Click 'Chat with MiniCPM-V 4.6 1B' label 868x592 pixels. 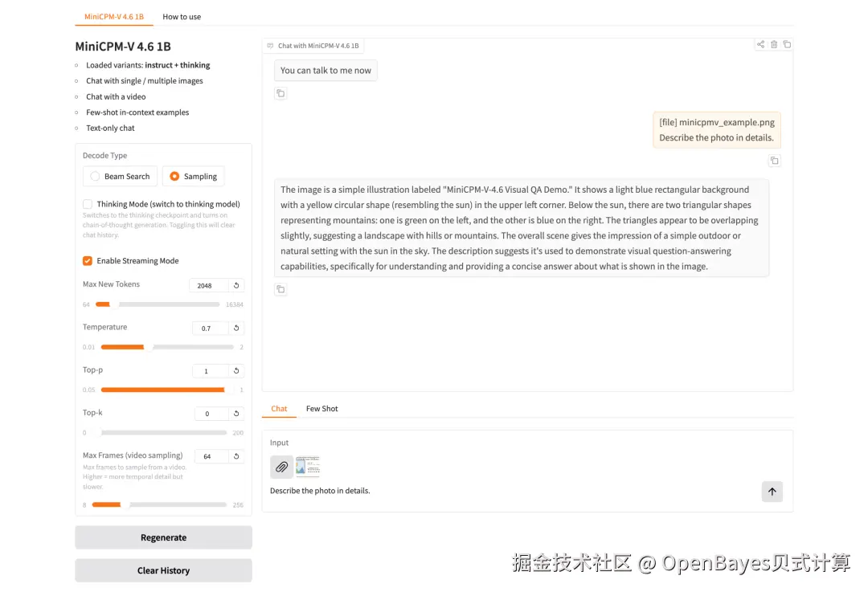point(318,46)
